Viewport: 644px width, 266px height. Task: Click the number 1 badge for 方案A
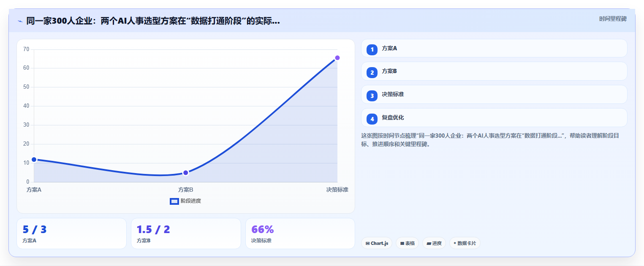point(372,50)
